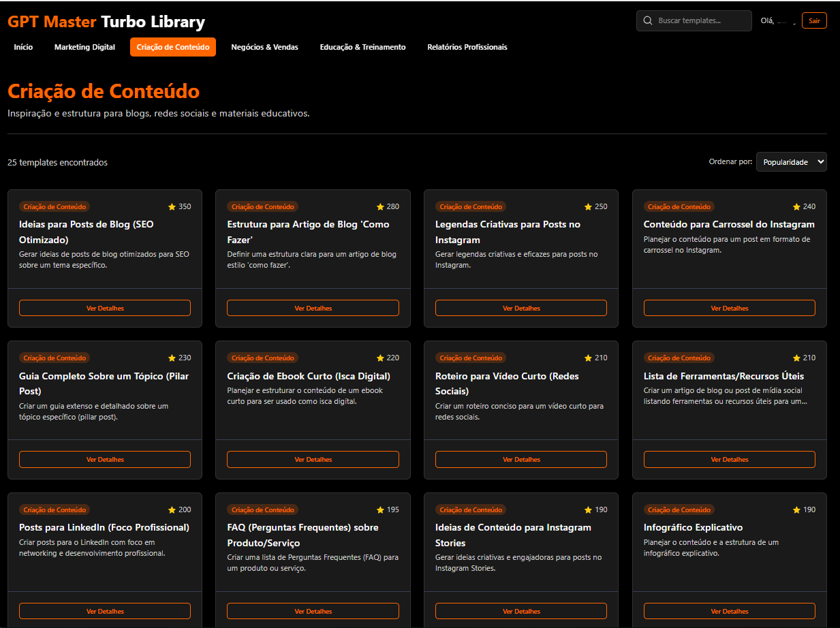Click star icon on Conteúdo para Carrossel card
This screenshot has height=628, width=840.
796,207
